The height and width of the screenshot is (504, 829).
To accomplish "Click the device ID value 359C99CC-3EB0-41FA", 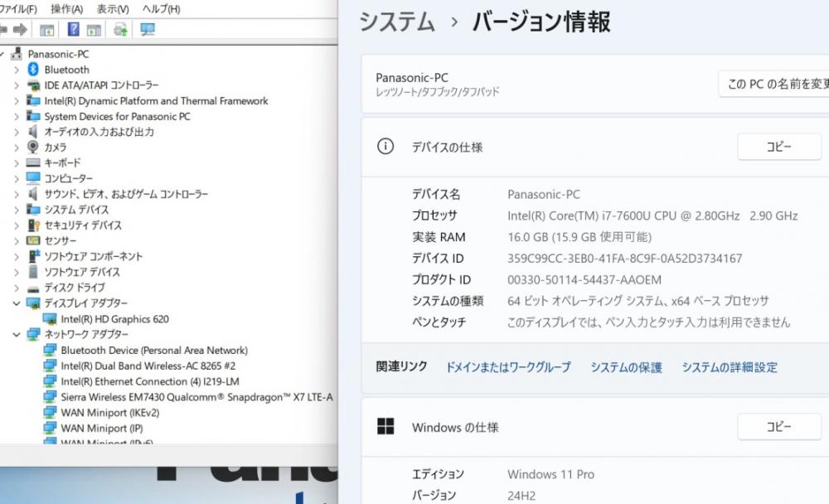I will (x=624, y=258).
